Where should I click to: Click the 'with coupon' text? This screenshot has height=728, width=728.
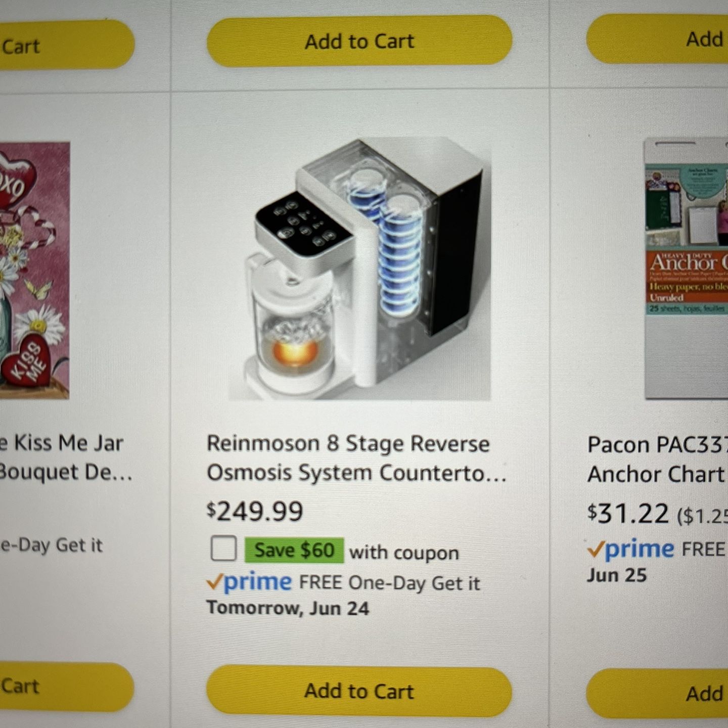404,553
